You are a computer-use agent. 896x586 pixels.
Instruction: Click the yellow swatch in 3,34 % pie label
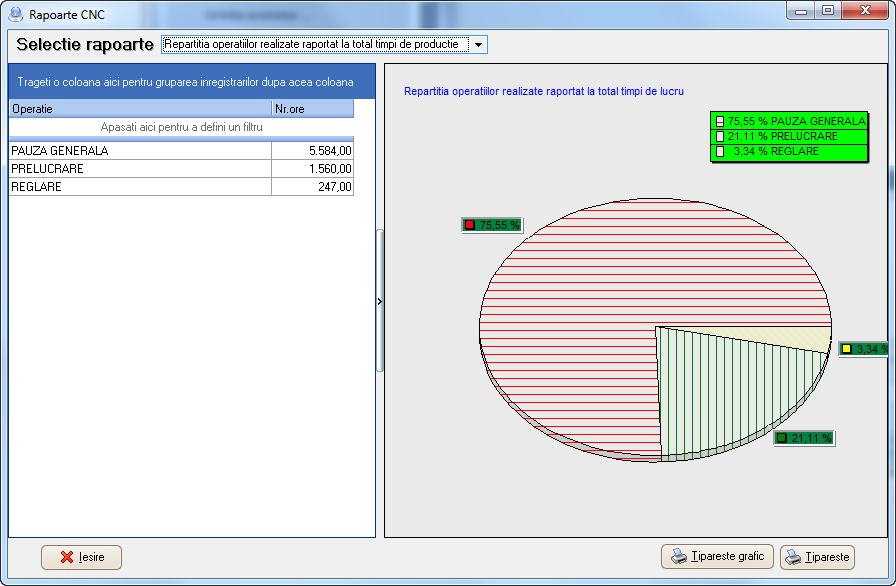pyautogui.click(x=846, y=349)
